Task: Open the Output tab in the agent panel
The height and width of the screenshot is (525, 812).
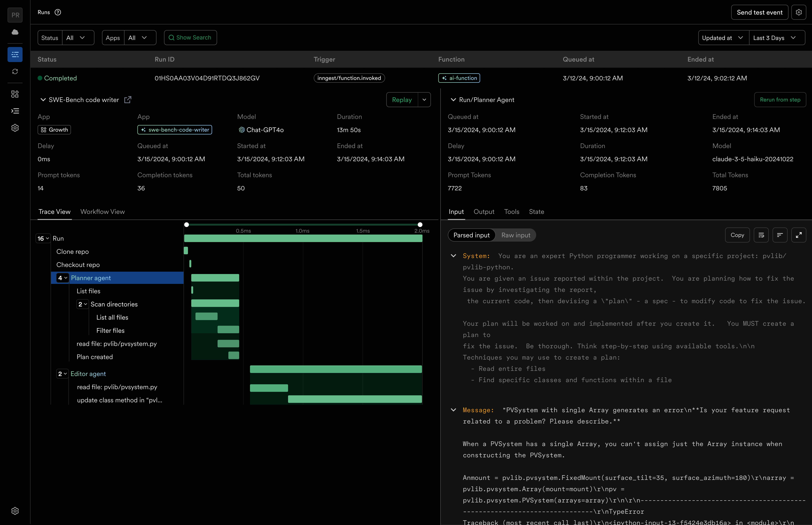Action: click(484, 212)
